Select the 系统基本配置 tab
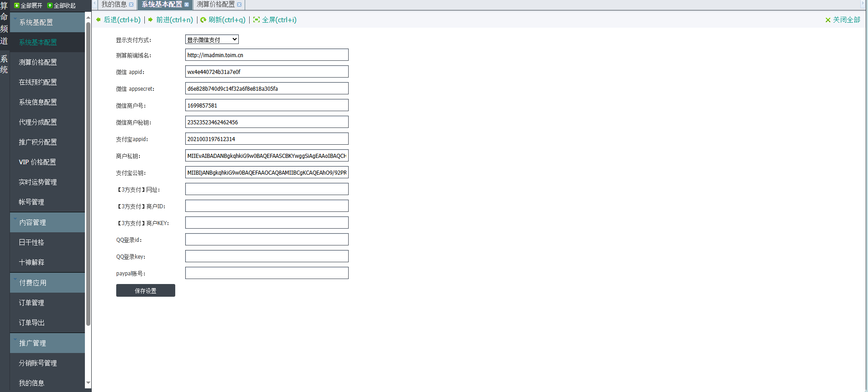Screen dimensions: 868x392 [x=162, y=5]
